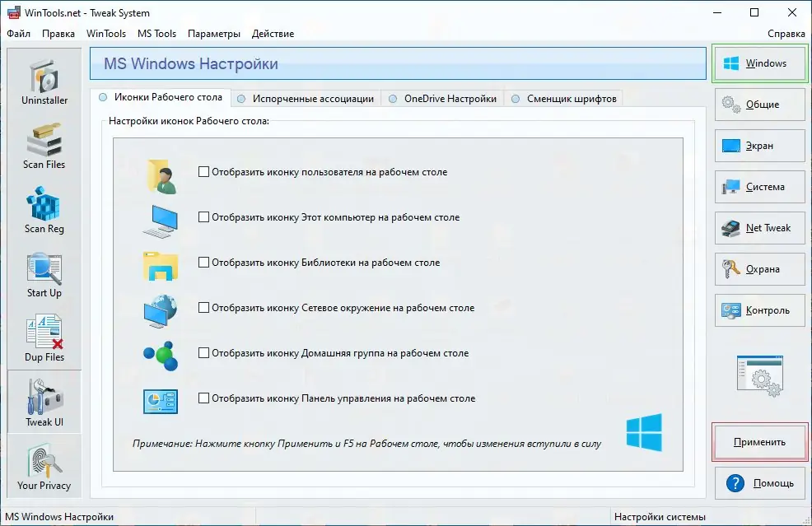Select the Tweak UI tool
This screenshot has height=526, width=812.
(x=44, y=403)
